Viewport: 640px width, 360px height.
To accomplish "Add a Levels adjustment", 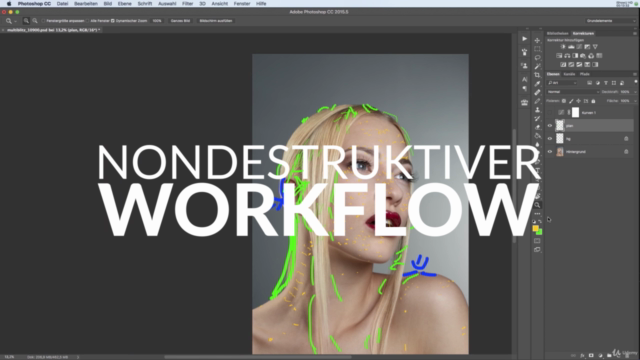I will 571,47.
